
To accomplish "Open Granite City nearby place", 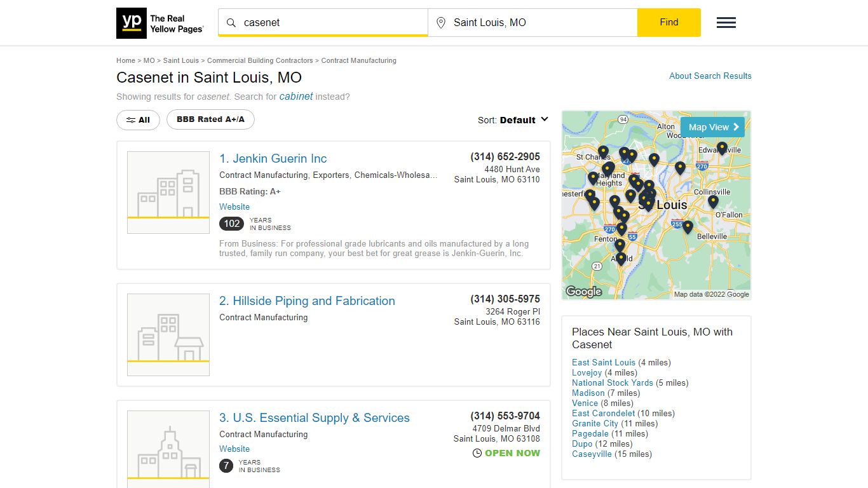I will 595,423.
